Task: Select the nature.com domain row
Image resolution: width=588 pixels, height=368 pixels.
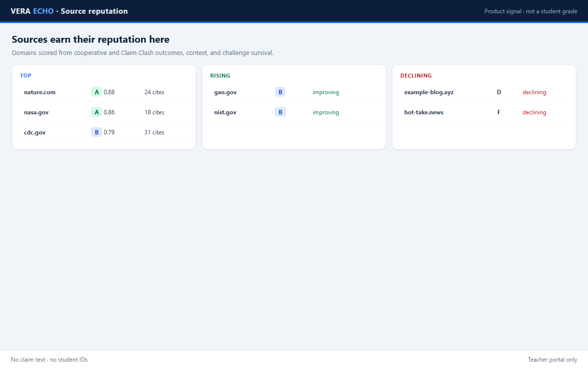Action: [104, 92]
